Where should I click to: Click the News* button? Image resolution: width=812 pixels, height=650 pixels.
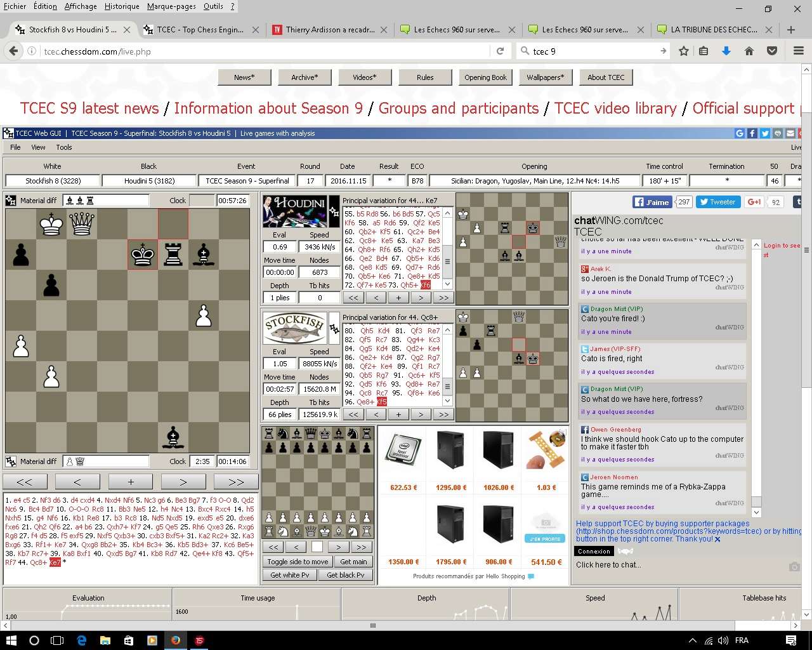tap(244, 77)
